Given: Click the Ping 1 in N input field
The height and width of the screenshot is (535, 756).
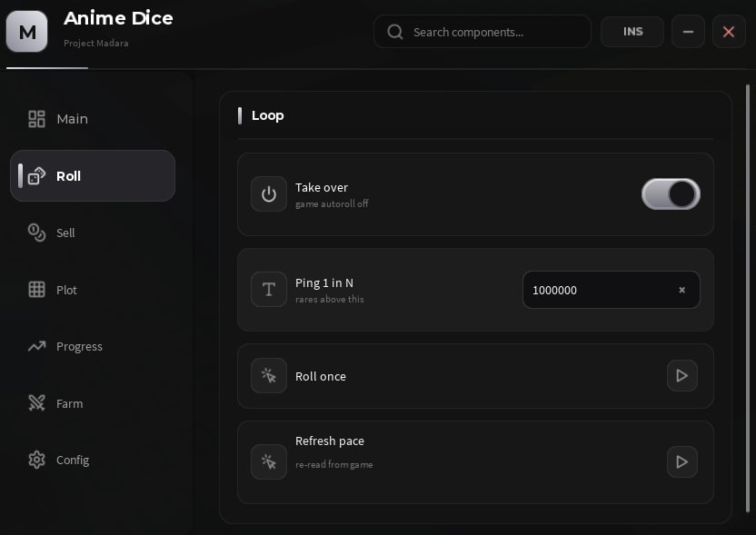Looking at the screenshot, I should coord(611,290).
